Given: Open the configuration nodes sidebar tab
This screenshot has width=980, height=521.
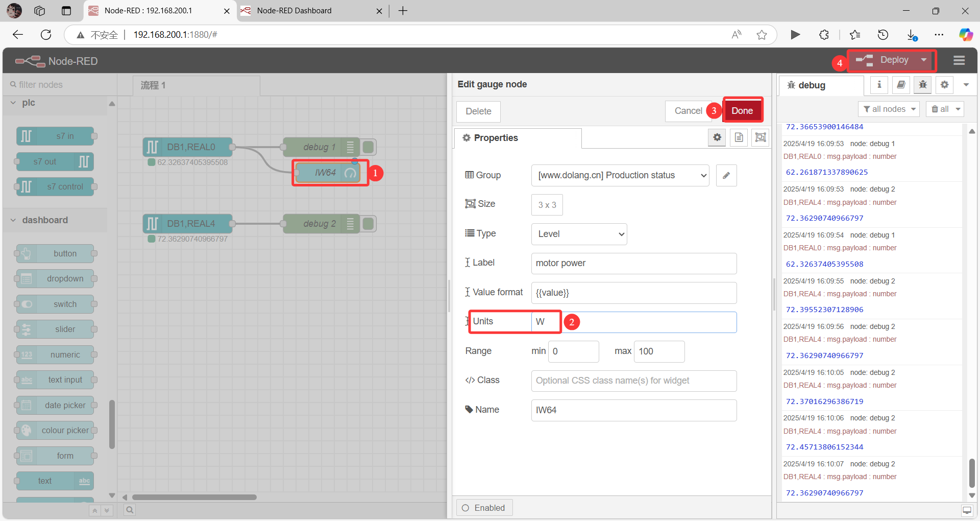Looking at the screenshot, I should 944,85.
